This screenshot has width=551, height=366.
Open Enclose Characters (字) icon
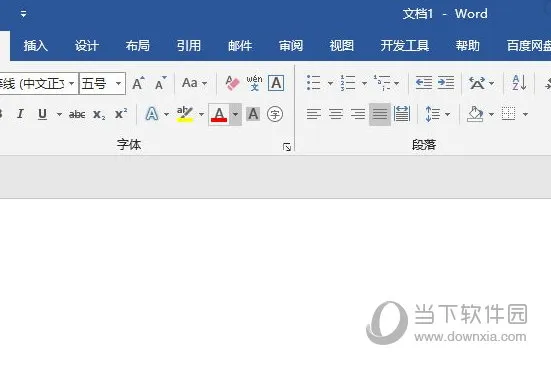tap(275, 114)
